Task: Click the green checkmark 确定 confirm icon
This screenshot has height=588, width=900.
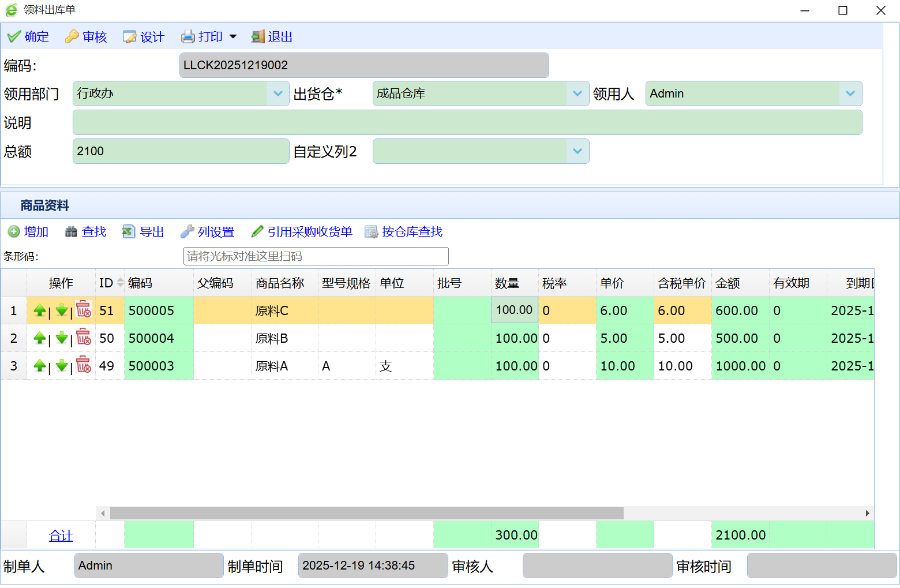Action: tap(14, 37)
